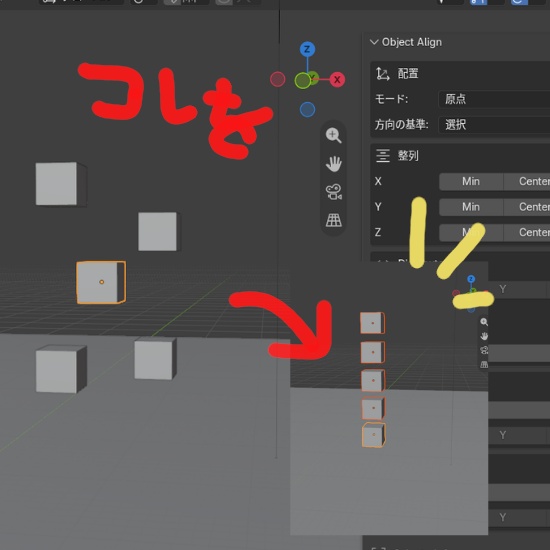
Task: Click the hand icon in the inset view
Action: point(484,336)
